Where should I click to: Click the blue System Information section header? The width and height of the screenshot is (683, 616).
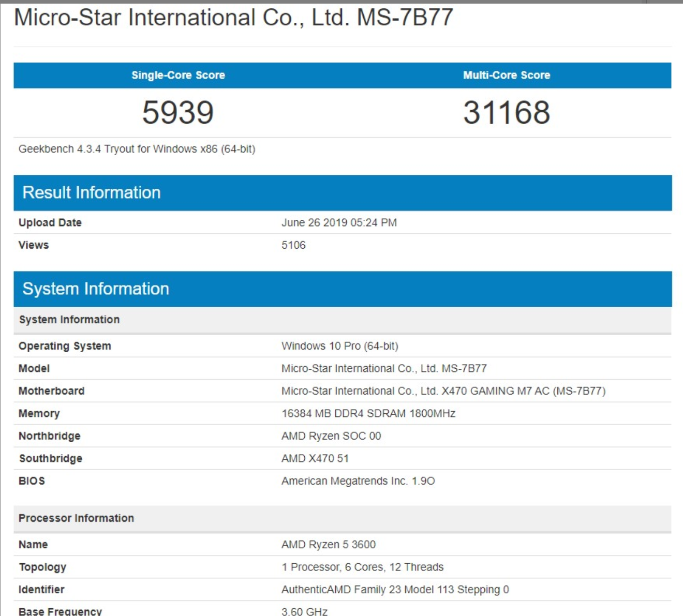(x=96, y=289)
